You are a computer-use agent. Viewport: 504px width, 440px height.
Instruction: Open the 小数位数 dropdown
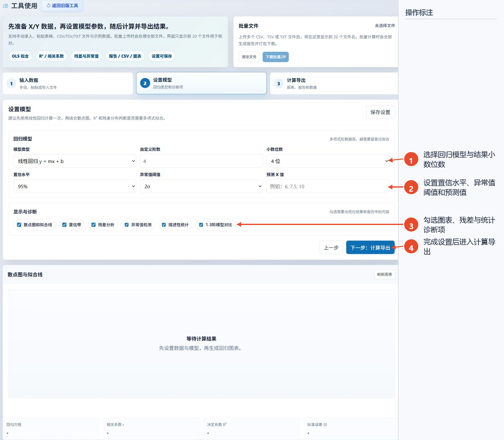(x=328, y=161)
